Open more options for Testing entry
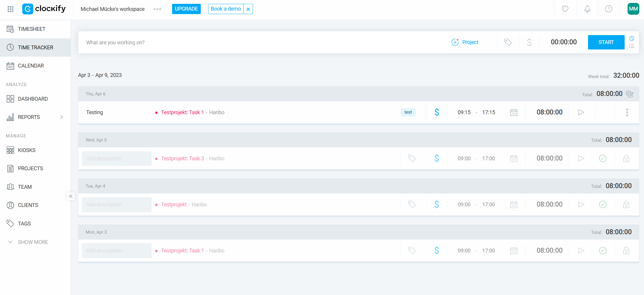 (627, 112)
